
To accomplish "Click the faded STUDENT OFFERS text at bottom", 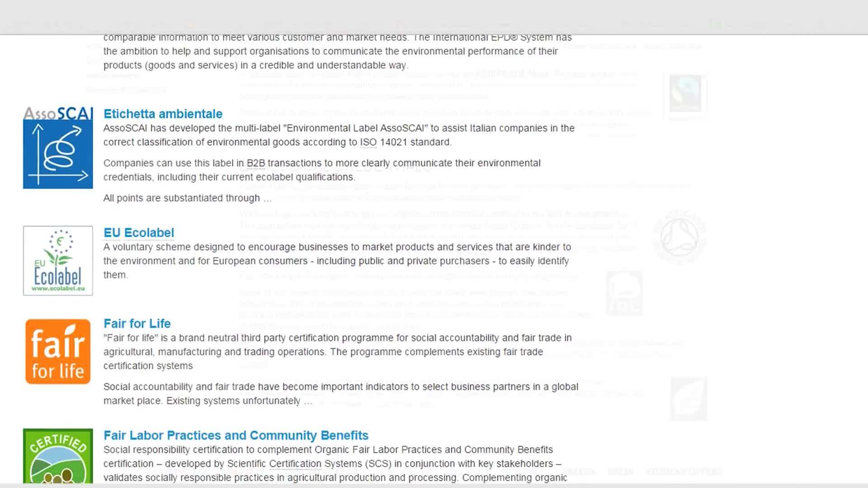I will click(x=683, y=472).
